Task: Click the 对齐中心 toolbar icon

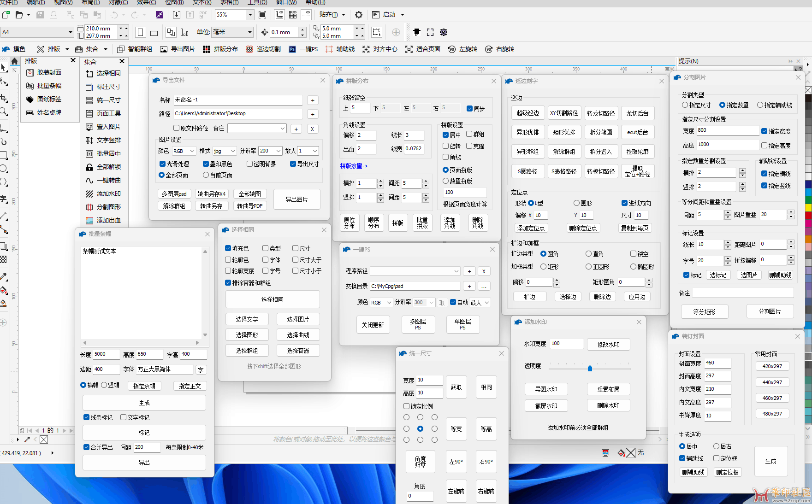Action: 366,49
